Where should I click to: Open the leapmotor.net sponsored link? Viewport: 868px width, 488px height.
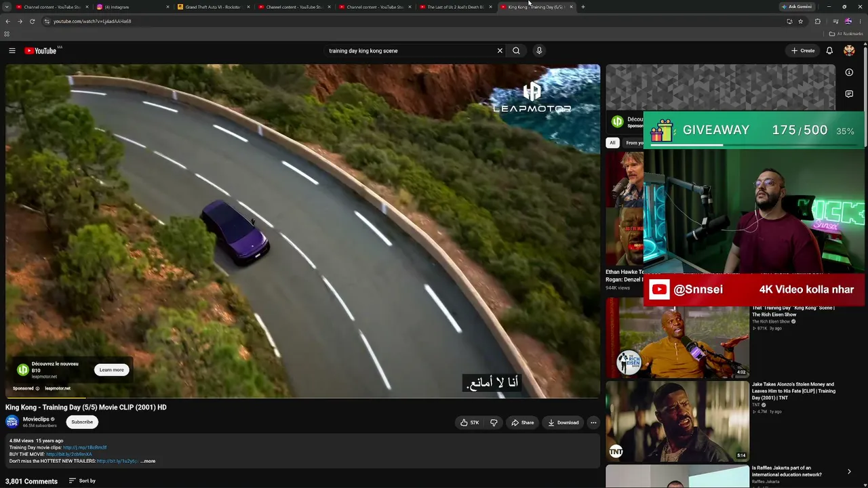(x=58, y=388)
